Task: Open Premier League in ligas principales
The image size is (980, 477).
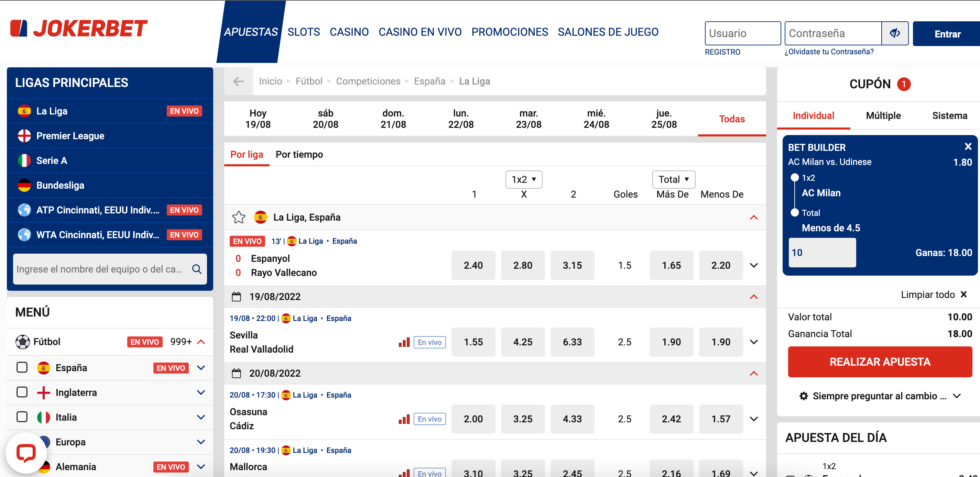Action: click(110, 136)
